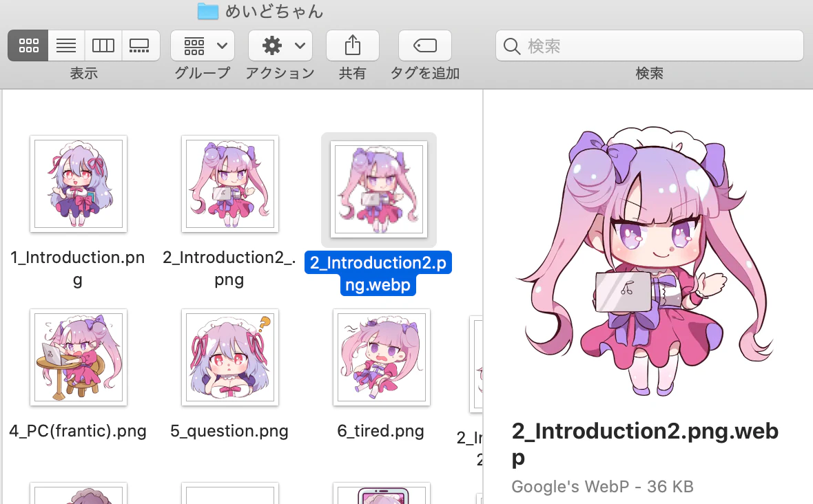The height and width of the screenshot is (504, 813).
Task: Select the 2_Introduction2.png.webp thumbnail
Action: (379, 189)
